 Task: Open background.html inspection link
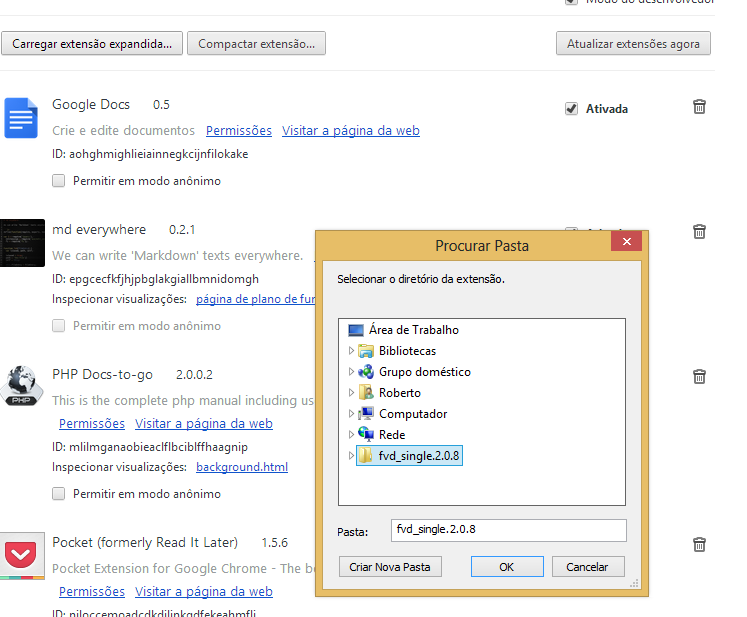pyautogui.click(x=242, y=467)
